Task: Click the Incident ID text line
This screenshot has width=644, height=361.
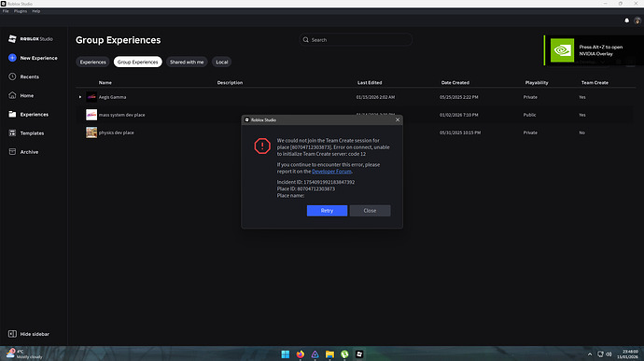Action: (x=315, y=182)
